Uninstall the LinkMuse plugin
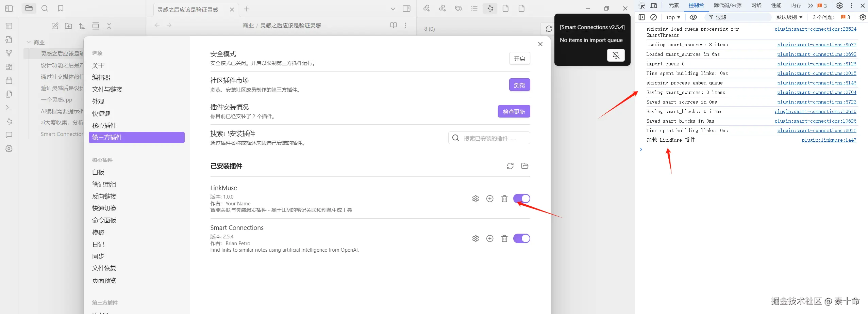Viewport: 868px width, 314px height. [x=504, y=199]
